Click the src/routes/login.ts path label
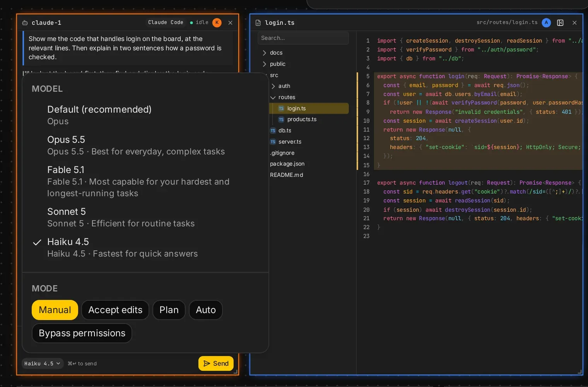588x387 pixels. [x=507, y=22]
